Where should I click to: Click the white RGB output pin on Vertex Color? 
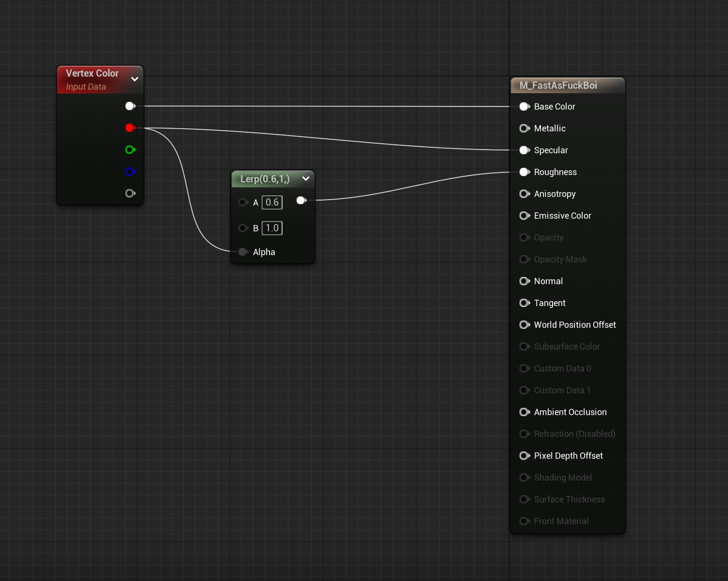(x=130, y=106)
